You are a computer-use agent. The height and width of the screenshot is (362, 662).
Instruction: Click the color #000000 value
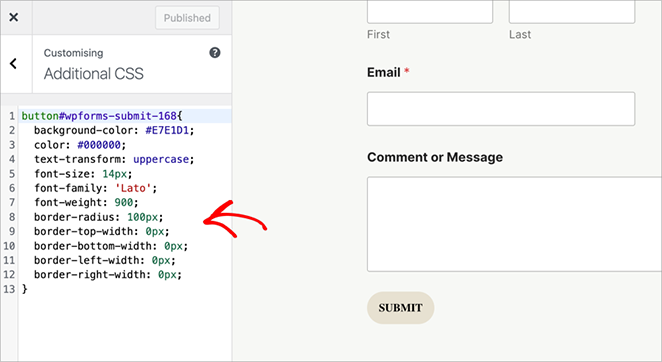point(99,145)
